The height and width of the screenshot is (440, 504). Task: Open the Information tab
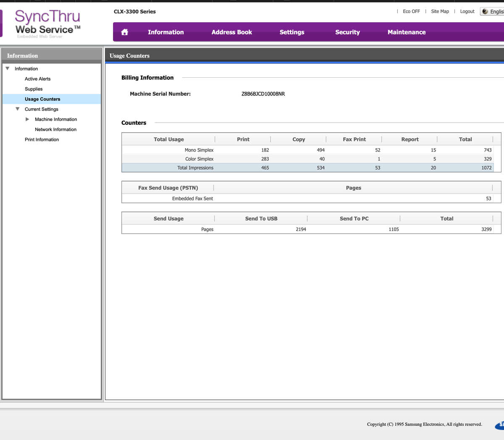(x=165, y=32)
